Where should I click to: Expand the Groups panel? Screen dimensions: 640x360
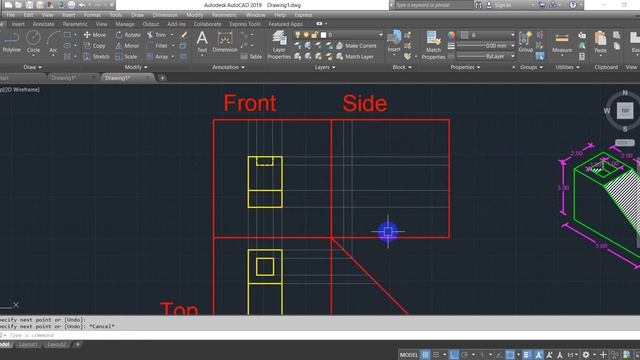531,67
